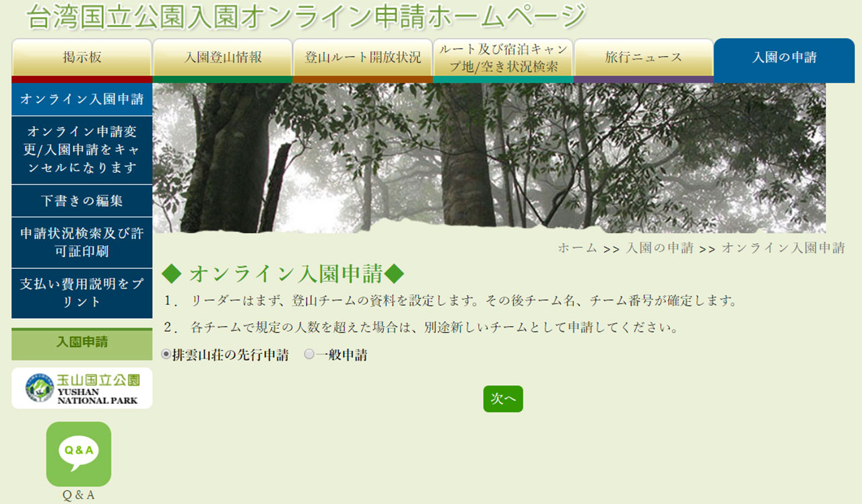This screenshot has width=862, height=504.
Task: Click the site title 台湾国立公園入園オンライン申請ホームページ
Action: pyautogui.click(x=306, y=17)
